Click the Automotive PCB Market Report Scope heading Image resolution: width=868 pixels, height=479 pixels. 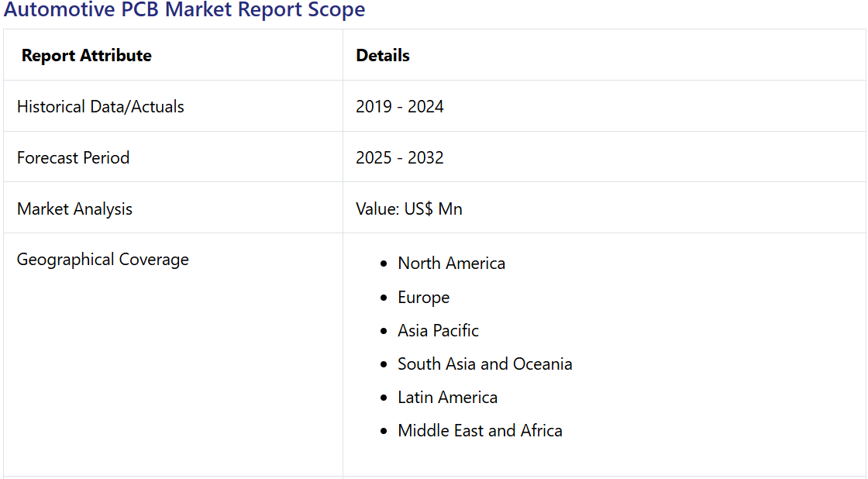click(x=184, y=10)
